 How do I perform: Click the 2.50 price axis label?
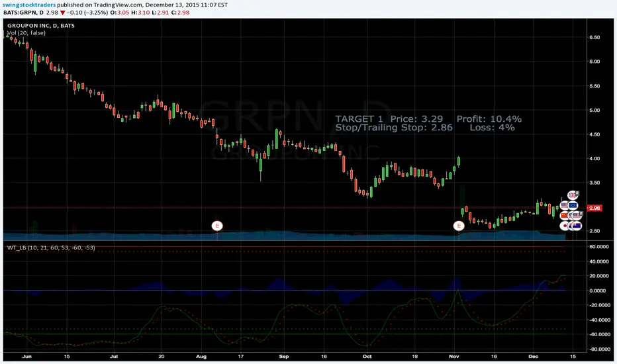594,231
